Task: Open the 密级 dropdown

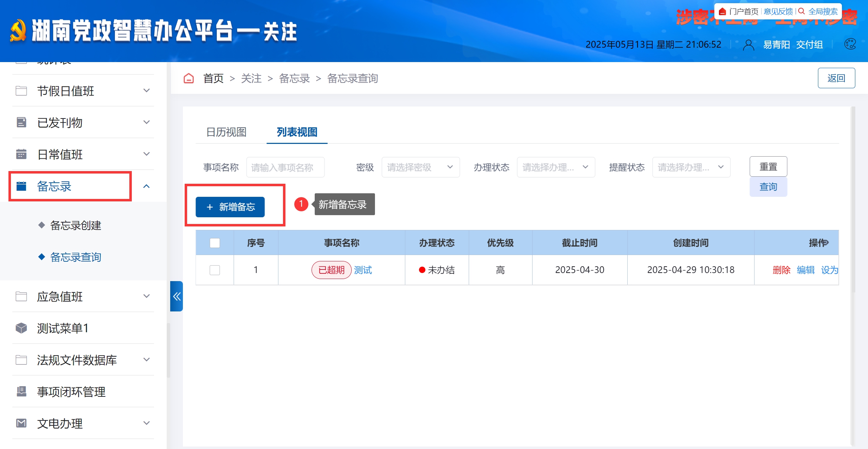Action: click(x=420, y=167)
